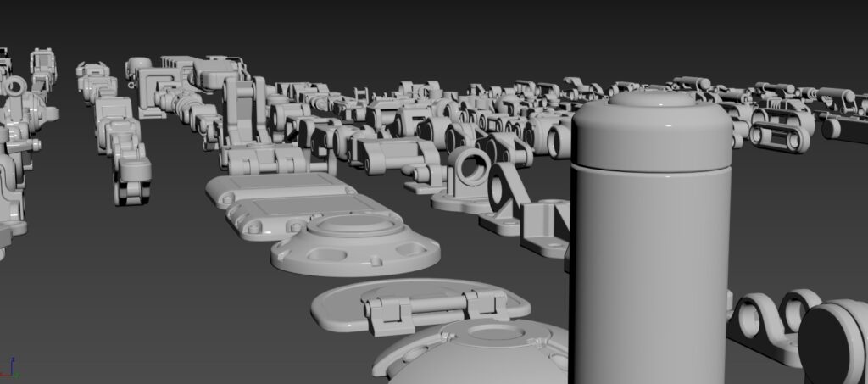Select the tall upright arm piece
The height and width of the screenshot is (384, 868).
pos(245,110)
